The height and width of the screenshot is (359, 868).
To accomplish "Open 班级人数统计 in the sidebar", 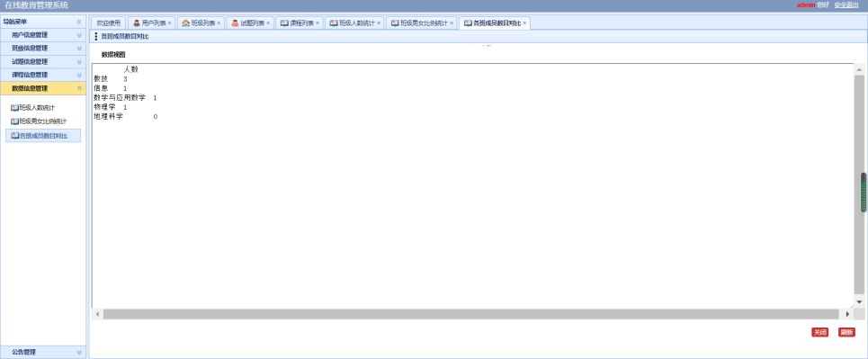I will pos(33,107).
